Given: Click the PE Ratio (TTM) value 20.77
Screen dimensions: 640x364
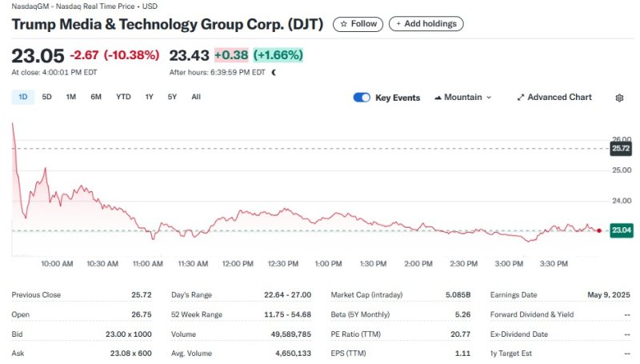Looking at the screenshot, I should pos(461,334).
